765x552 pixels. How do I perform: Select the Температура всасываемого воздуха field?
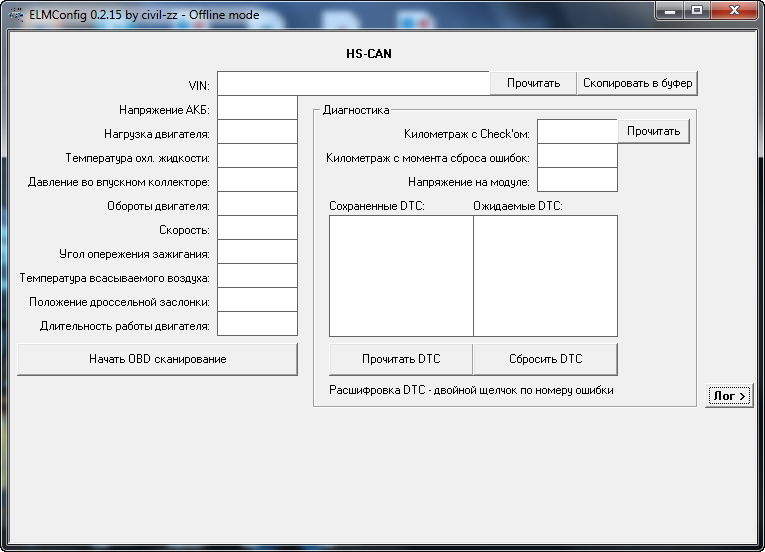[258, 276]
